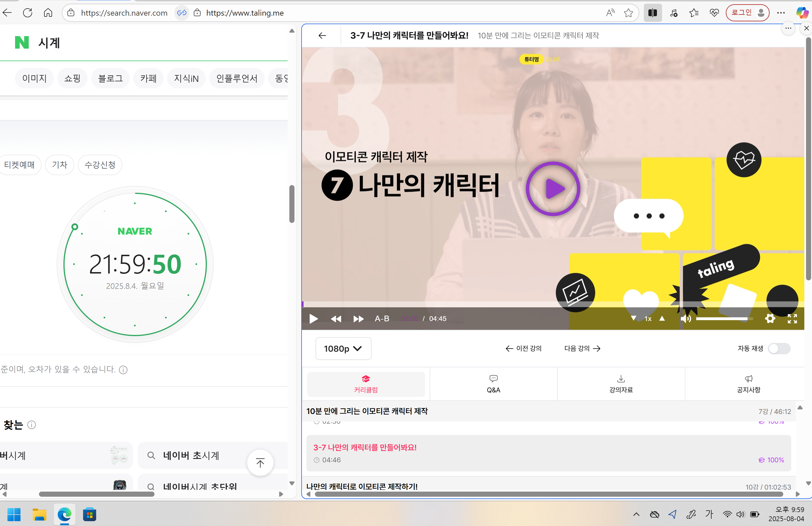Open the 1080p quality dropdown

pyautogui.click(x=343, y=348)
